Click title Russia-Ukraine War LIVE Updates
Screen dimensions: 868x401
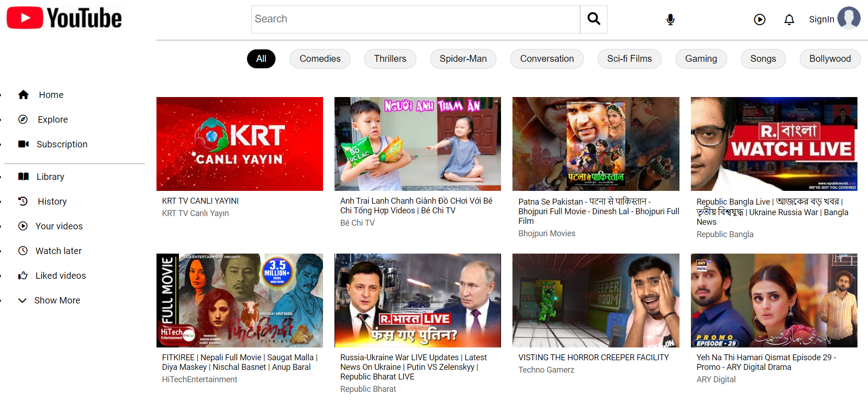click(414, 367)
